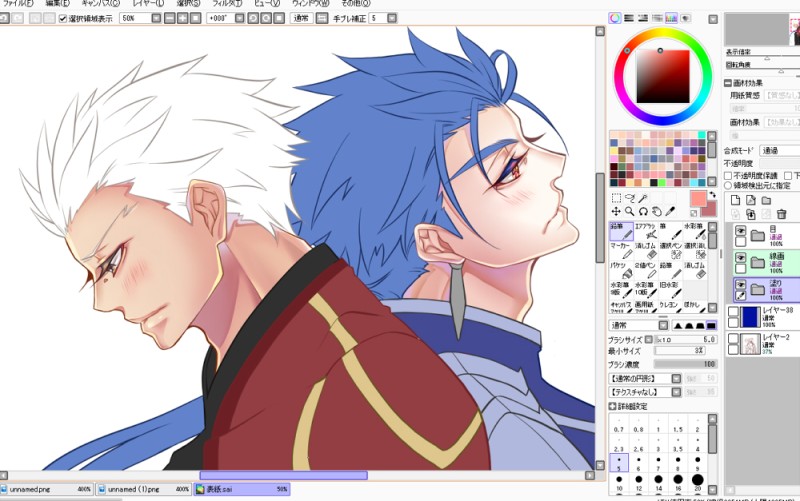Create a new linework layer
Viewport: 800px width, 501px height.
(x=751, y=201)
